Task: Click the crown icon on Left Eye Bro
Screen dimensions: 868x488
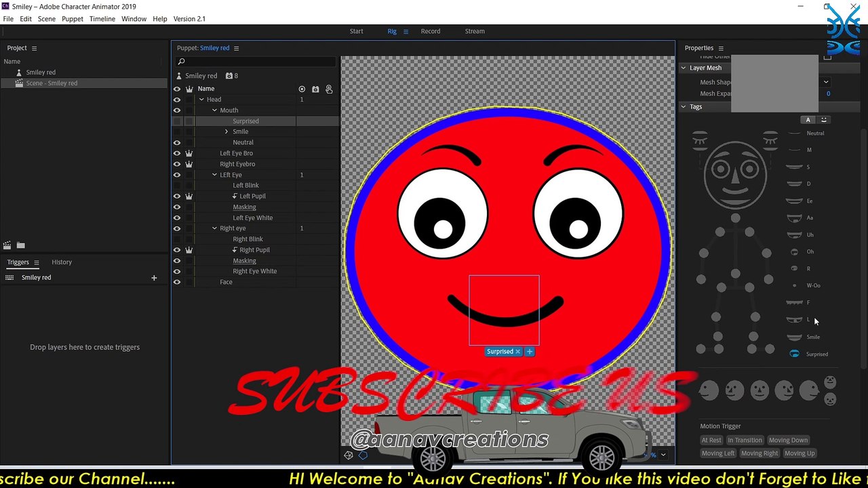Action: point(189,153)
